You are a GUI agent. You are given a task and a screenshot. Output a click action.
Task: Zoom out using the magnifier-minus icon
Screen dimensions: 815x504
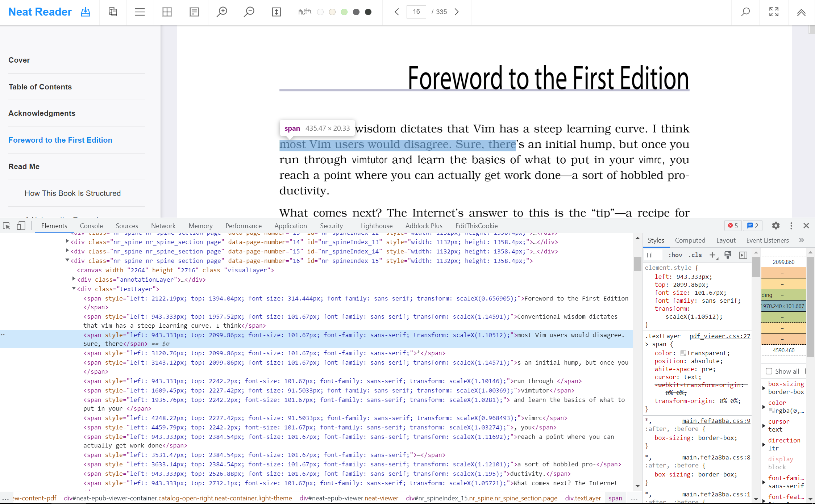point(249,12)
